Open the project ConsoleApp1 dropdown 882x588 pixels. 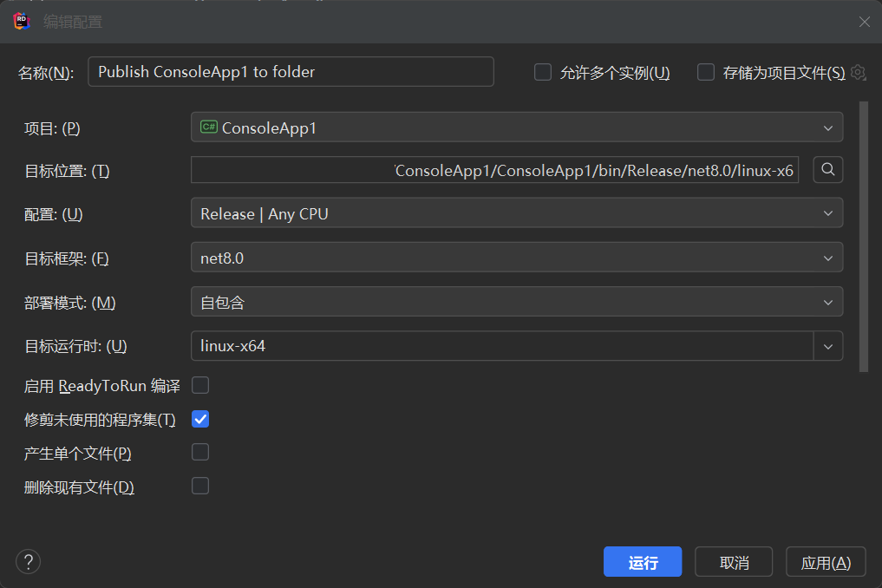[516, 127]
